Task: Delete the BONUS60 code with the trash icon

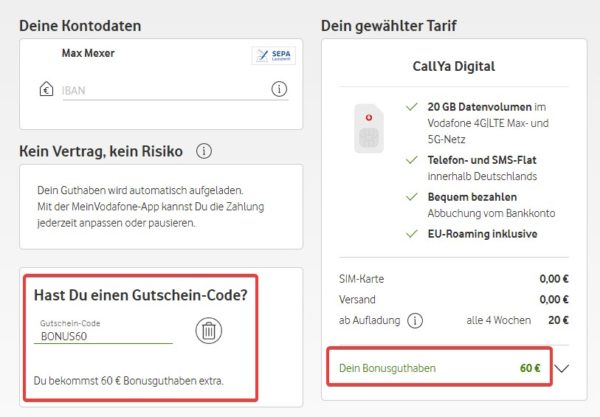Action: pos(209,331)
